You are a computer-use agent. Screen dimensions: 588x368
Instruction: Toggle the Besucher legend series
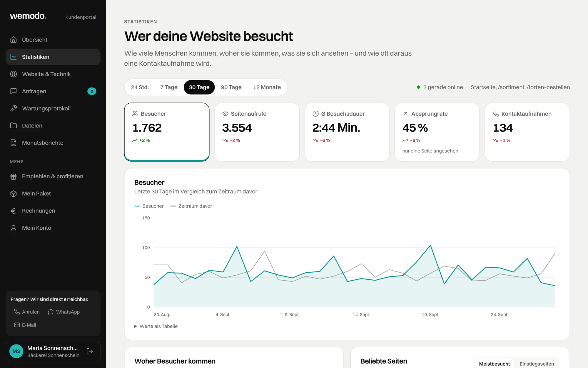click(x=149, y=206)
